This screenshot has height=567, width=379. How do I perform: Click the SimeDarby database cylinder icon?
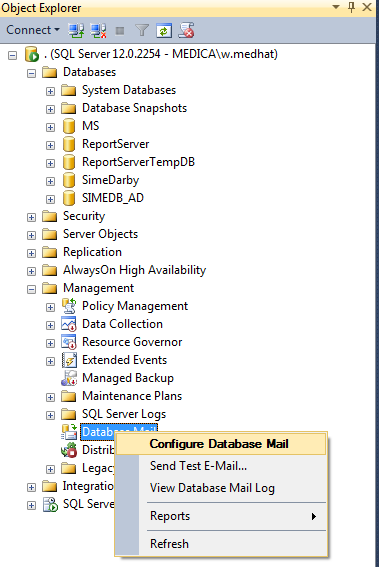coord(69,180)
